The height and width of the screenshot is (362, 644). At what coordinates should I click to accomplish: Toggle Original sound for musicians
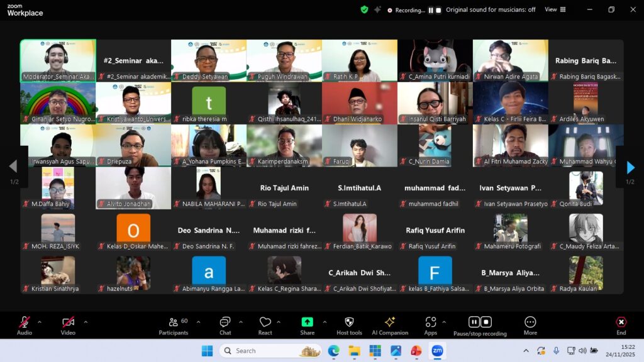tap(491, 10)
